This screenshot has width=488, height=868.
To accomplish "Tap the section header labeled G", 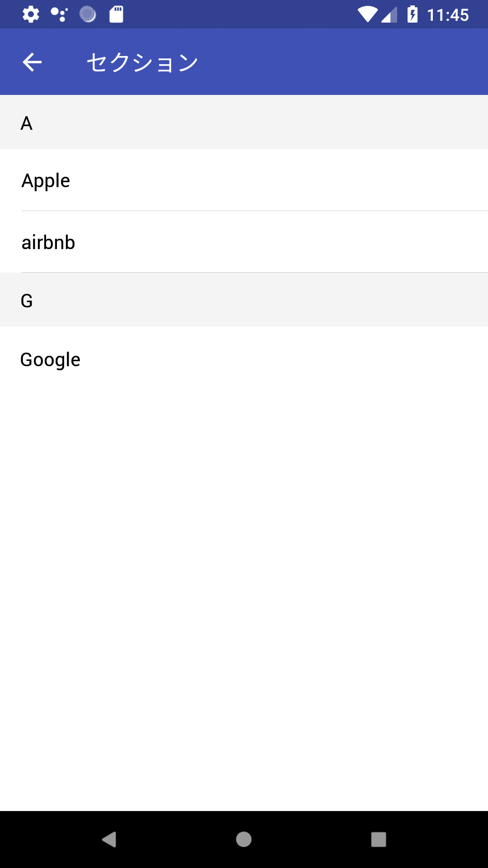I will pos(27,300).
